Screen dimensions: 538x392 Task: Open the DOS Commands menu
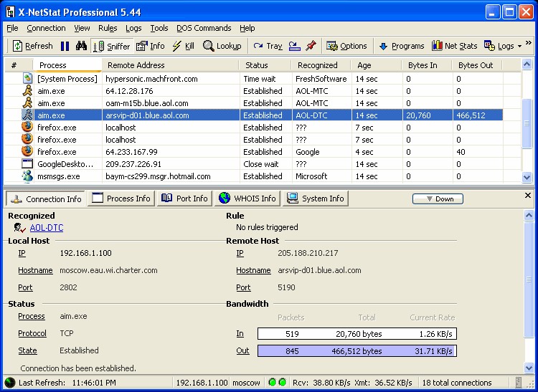point(202,28)
